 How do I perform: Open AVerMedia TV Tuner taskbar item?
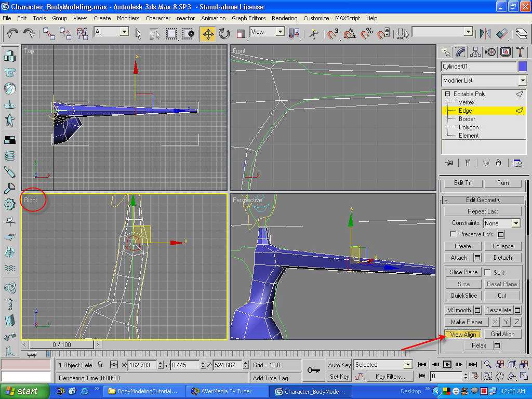227,392
